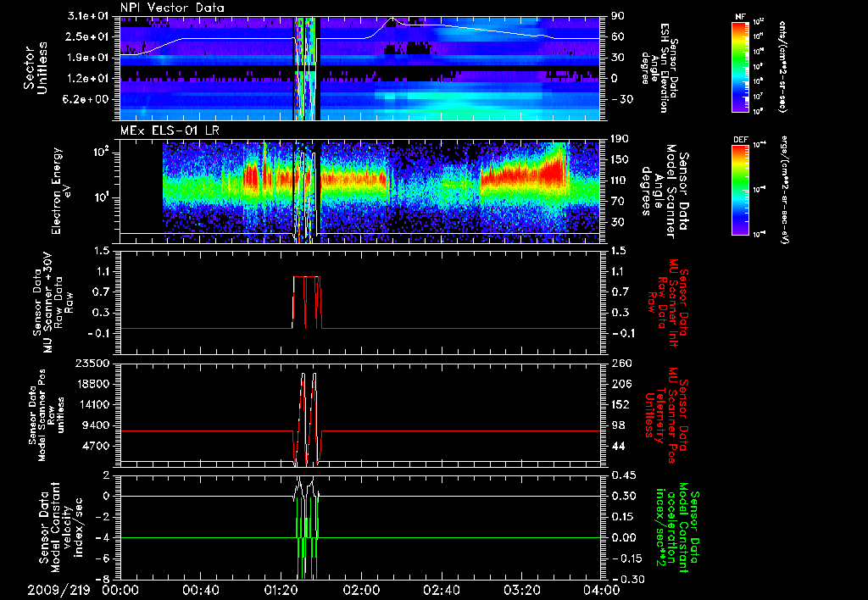The image size is (868, 600).
Task: Click the "02:00" time axis label
Action: tap(360, 590)
